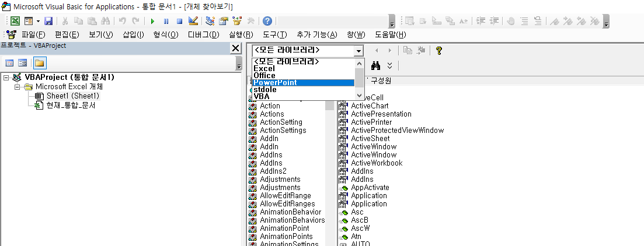The height and width of the screenshot is (246, 644).
Task: Click the Break pause icon
Action: pyautogui.click(x=166, y=21)
